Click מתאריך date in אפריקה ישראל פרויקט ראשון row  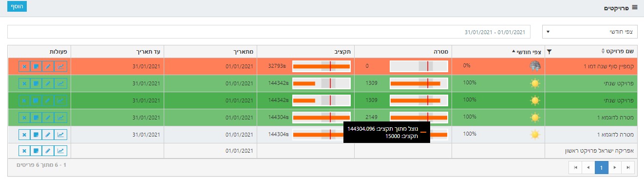click(240, 151)
